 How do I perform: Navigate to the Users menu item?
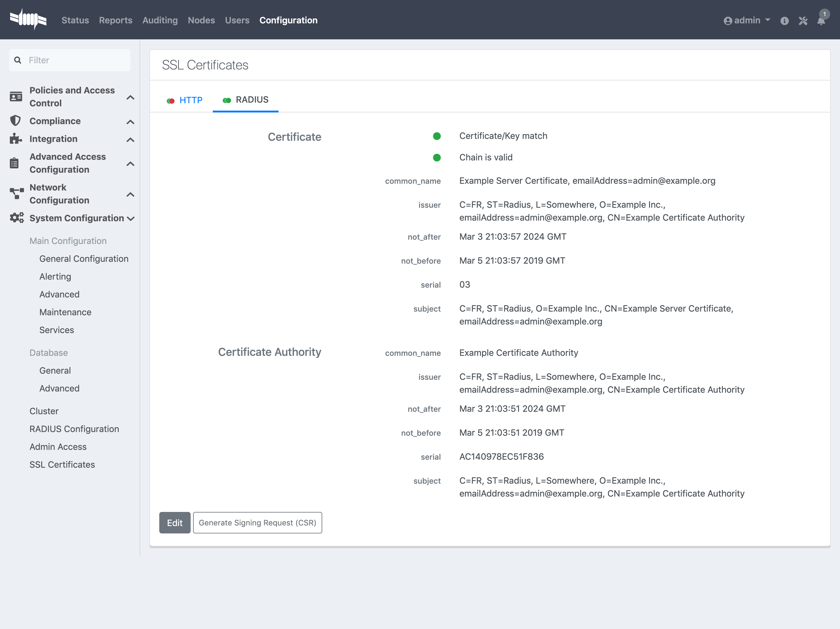pyautogui.click(x=237, y=20)
